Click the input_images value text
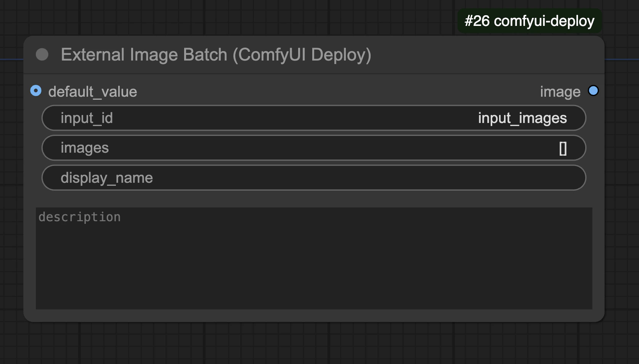The image size is (639, 364). [x=522, y=118]
